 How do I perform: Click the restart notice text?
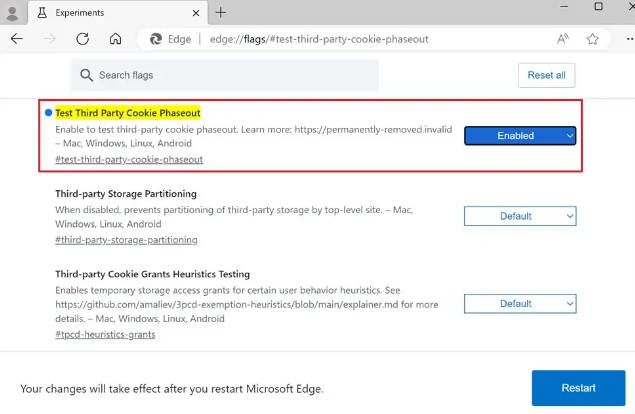pos(172,389)
